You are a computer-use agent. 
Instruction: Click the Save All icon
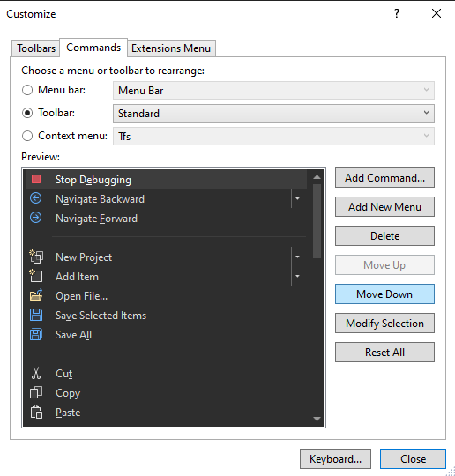(x=36, y=334)
